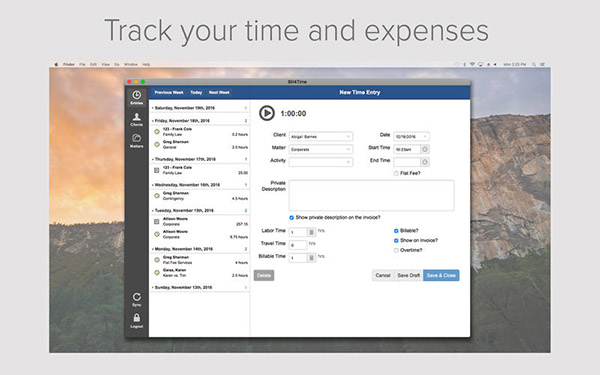Screen dimensions: 600x375
Task: Go to Previous Week
Action: 169,92
